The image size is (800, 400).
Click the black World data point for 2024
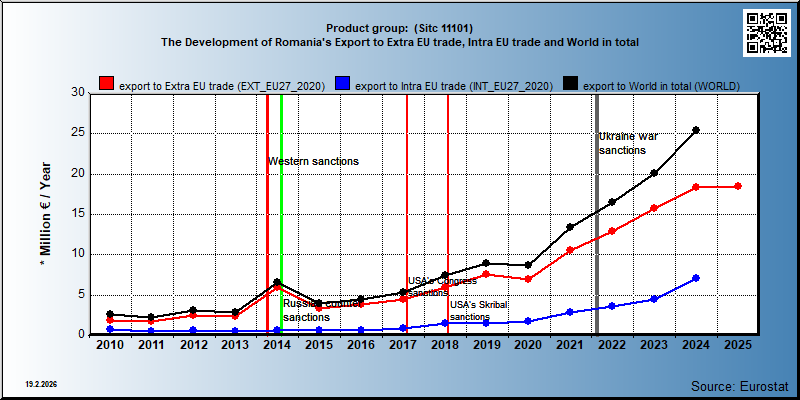[x=696, y=130]
